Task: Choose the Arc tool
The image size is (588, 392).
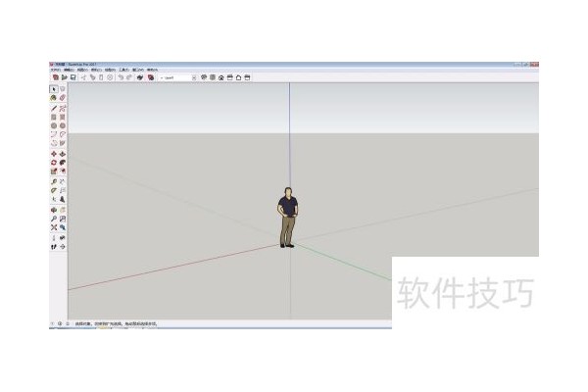Action: (54, 134)
